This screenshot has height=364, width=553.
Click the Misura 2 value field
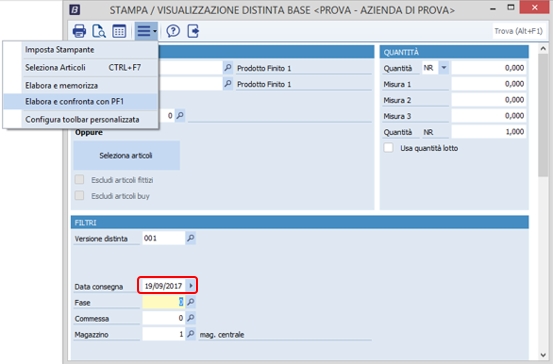point(489,100)
